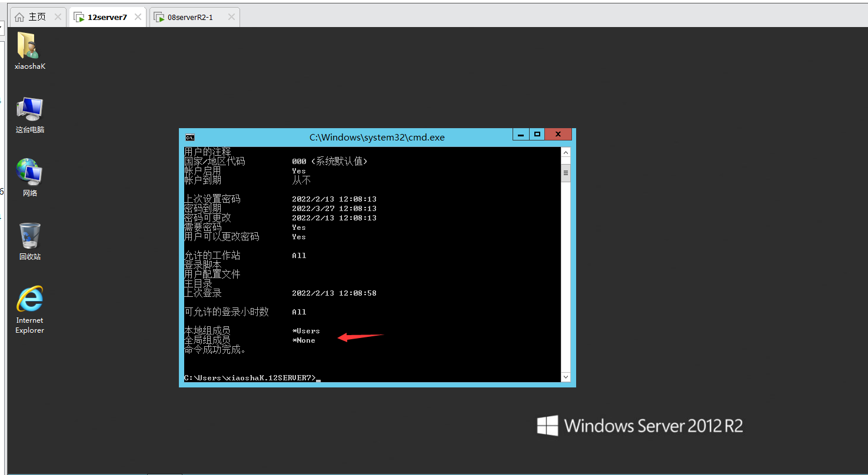Click the 国家/地区代码 label text
Image resolution: width=868 pixels, height=475 pixels.
coord(215,161)
